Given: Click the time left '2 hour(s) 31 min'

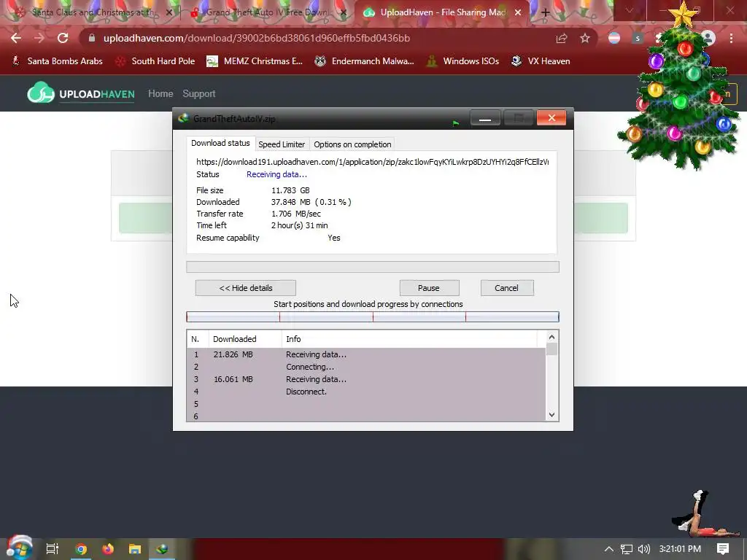Looking at the screenshot, I should (300, 225).
